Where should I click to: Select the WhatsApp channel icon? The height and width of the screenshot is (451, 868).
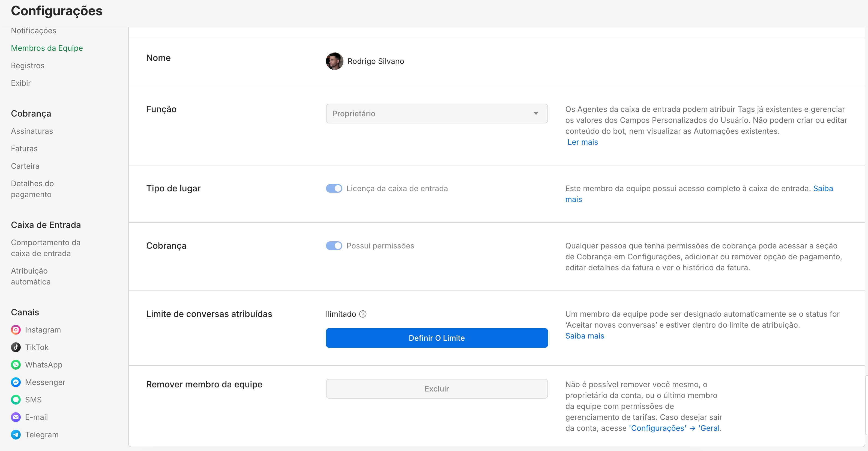[16, 365]
